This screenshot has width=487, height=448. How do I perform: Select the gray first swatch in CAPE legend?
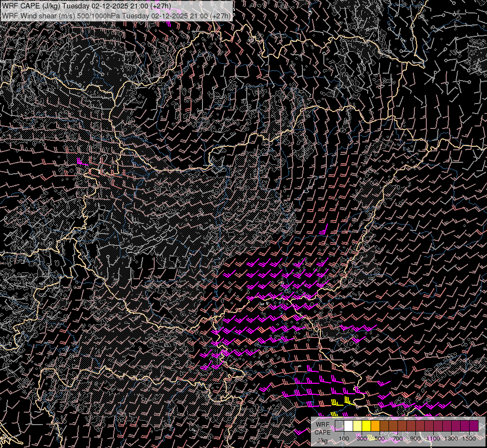pyautogui.click(x=339, y=426)
